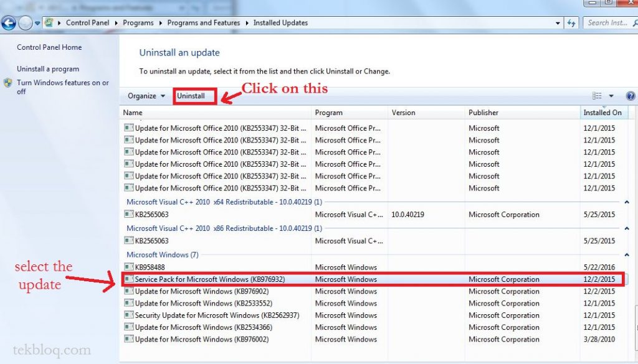Image resolution: width=638 pixels, height=364 pixels.
Task: Open Turn Windows features on or off
Action: (63, 87)
